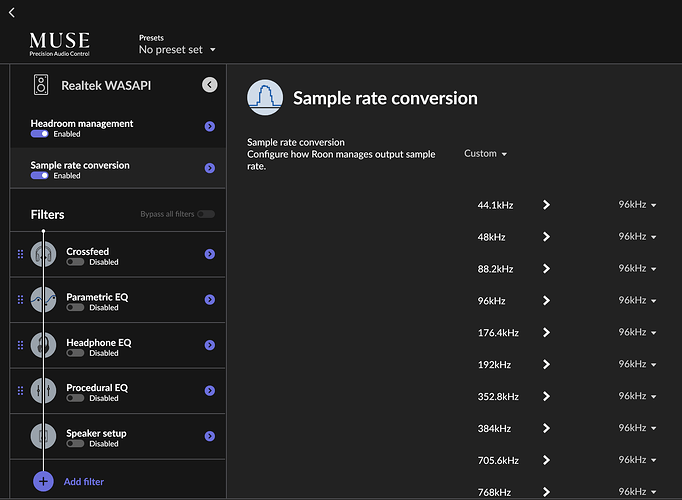The height and width of the screenshot is (500, 682).
Task: Click the MUSE Precision Audio Control logo
Action: (x=60, y=44)
